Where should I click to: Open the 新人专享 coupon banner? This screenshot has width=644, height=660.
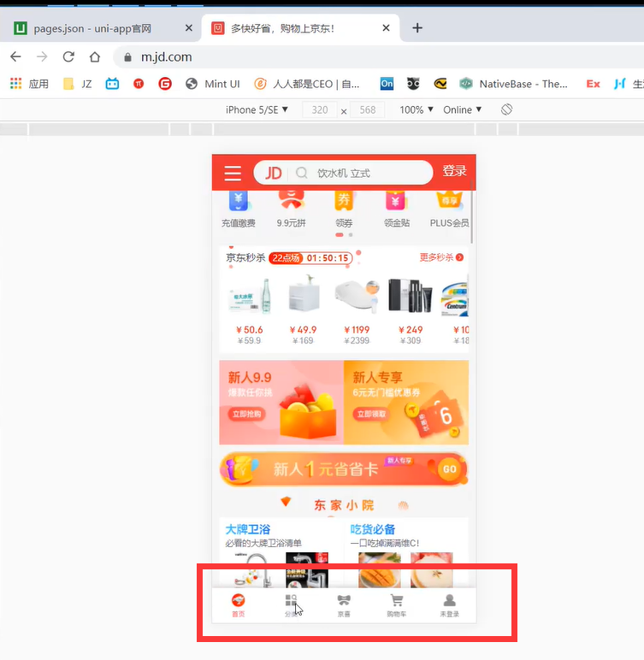tap(406, 403)
